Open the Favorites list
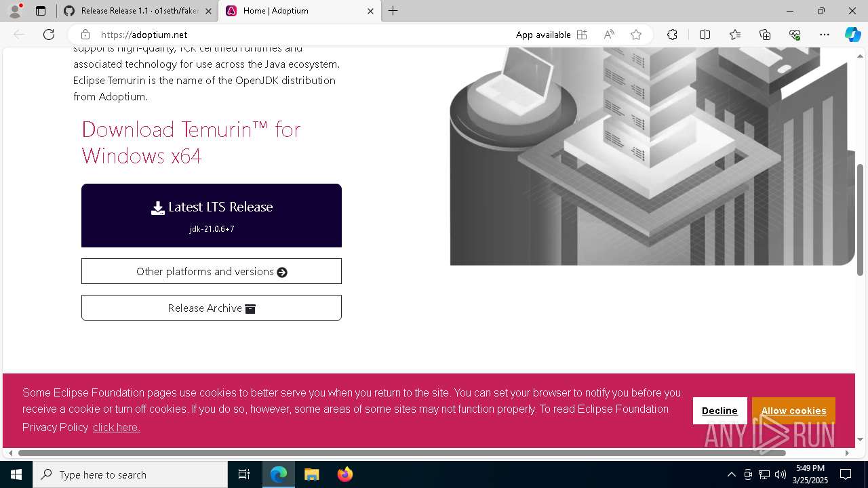Image resolution: width=868 pixels, height=488 pixels. point(735,35)
